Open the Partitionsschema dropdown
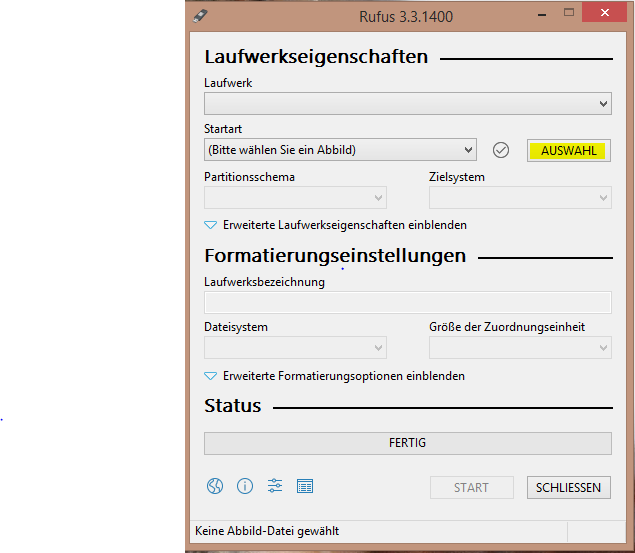This screenshot has height=553, width=635. point(295,198)
